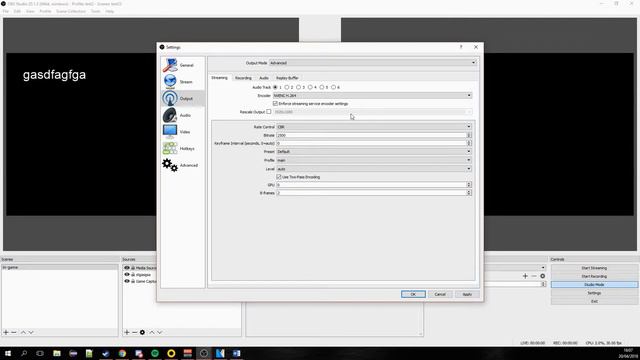Open the Scene Collection menu
This screenshot has width=640, height=360.
[71, 11]
